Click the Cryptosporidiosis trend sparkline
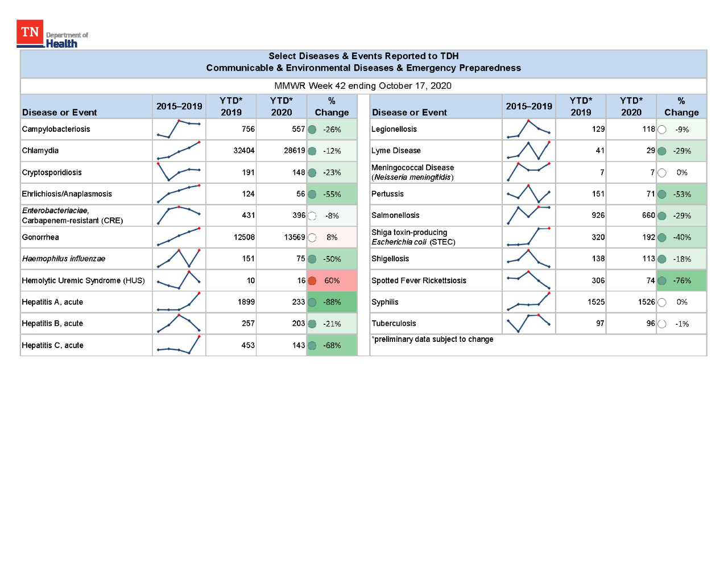728x562 pixels. click(179, 172)
